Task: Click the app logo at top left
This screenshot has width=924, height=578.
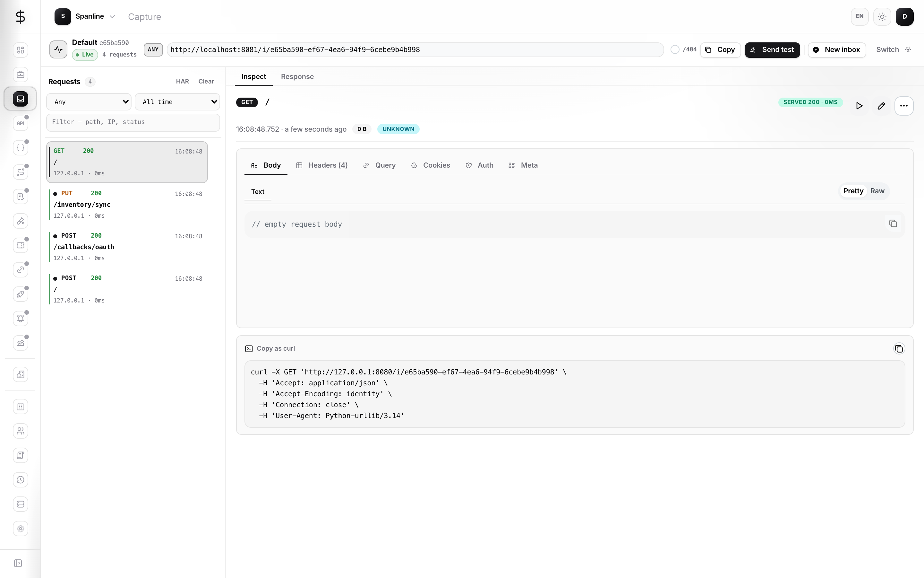Action: (x=20, y=16)
